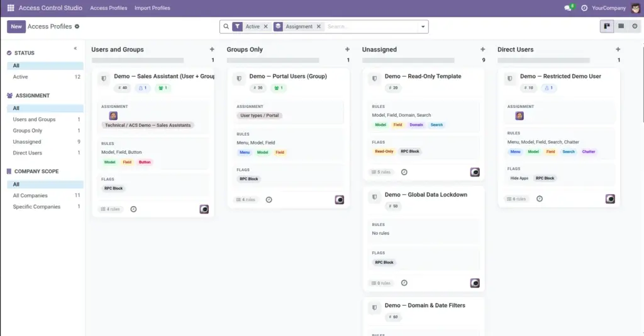Open the Import Profiles menu
This screenshot has height=336, width=644.
(152, 8)
